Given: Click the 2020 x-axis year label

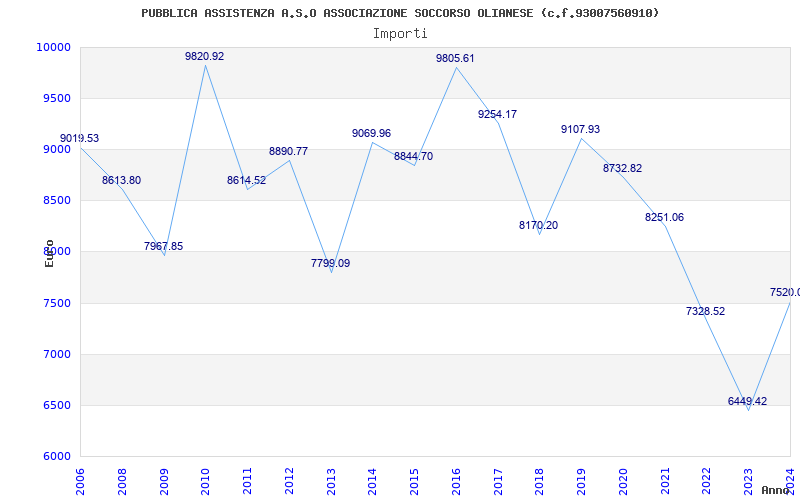Looking at the screenshot, I should (x=624, y=482).
